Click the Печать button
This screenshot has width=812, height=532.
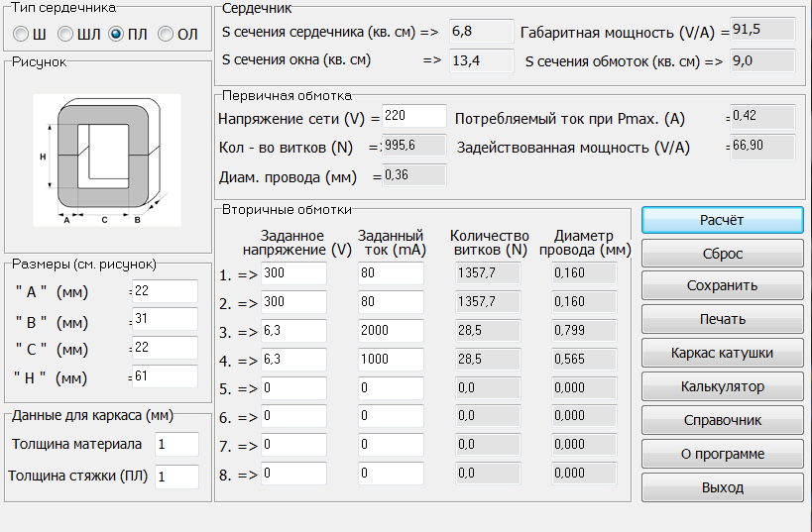point(723,319)
